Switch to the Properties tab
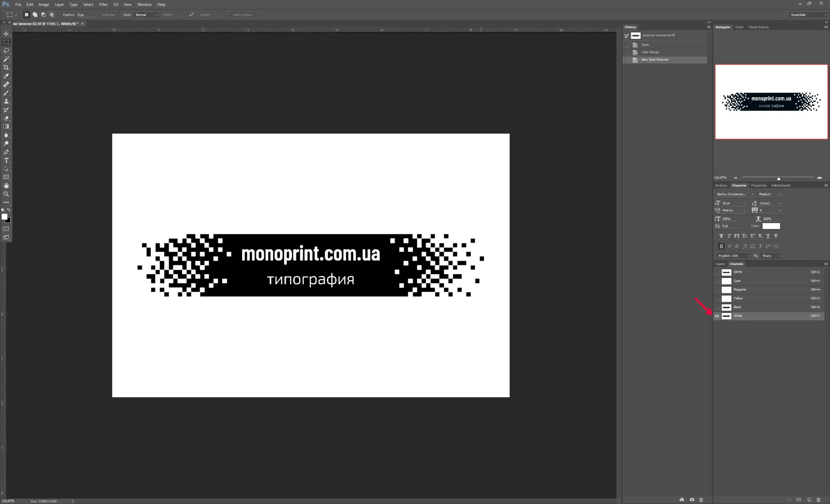The width and height of the screenshot is (830, 504). (759, 185)
